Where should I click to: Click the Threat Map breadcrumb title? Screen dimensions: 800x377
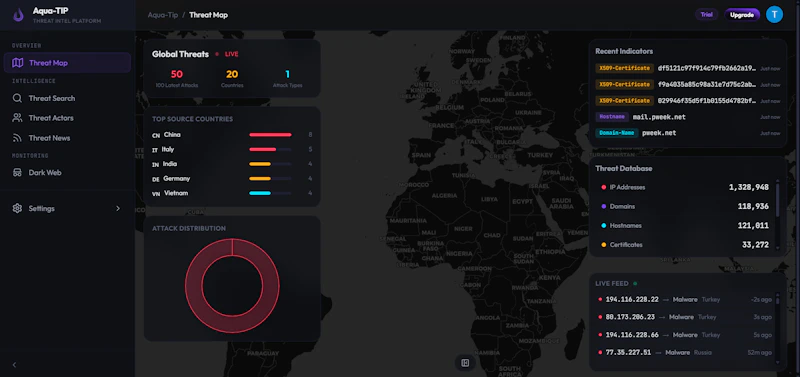coord(208,15)
